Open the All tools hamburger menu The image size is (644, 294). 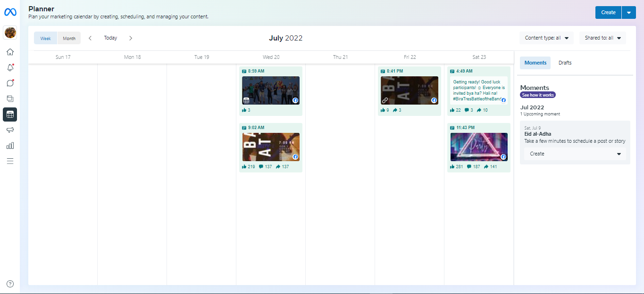pos(10,161)
